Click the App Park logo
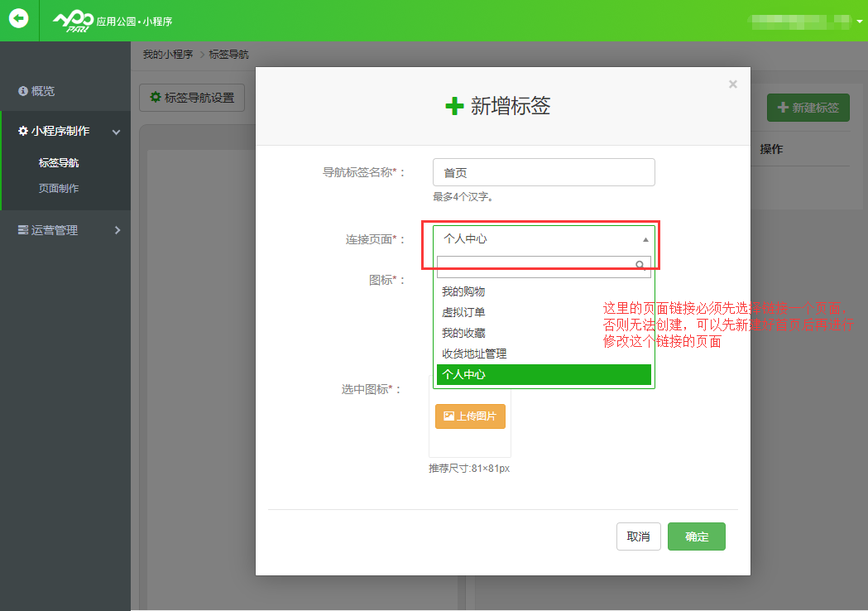868x611 pixels. [72, 21]
